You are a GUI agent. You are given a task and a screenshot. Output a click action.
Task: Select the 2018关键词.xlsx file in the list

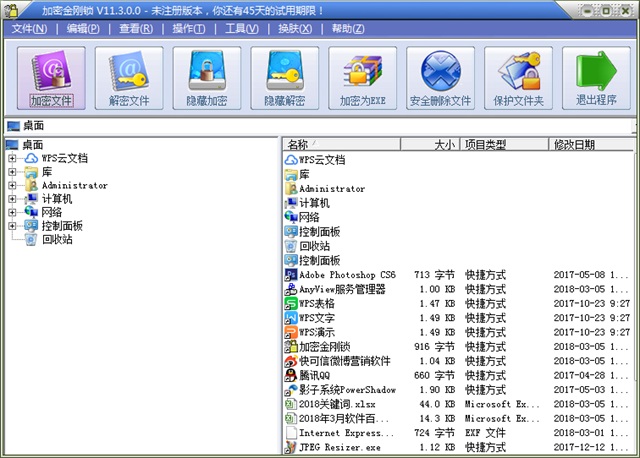tap(337, 404)
